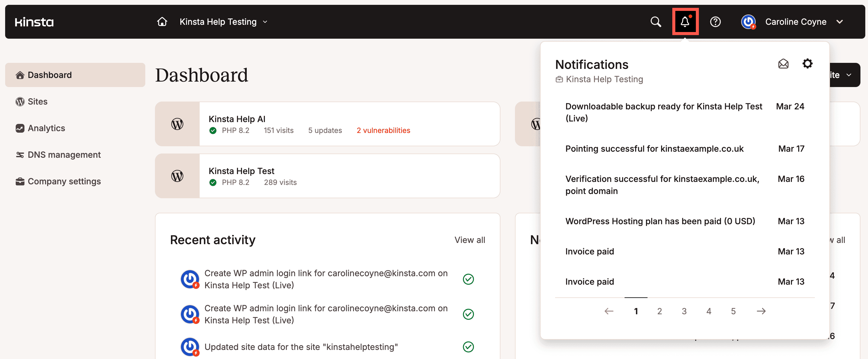Image resolution: width=868 pixels, height=359 pixels.
Task: Switch to the Sites section
Action: pyautogui.click(x=37, y=102)
